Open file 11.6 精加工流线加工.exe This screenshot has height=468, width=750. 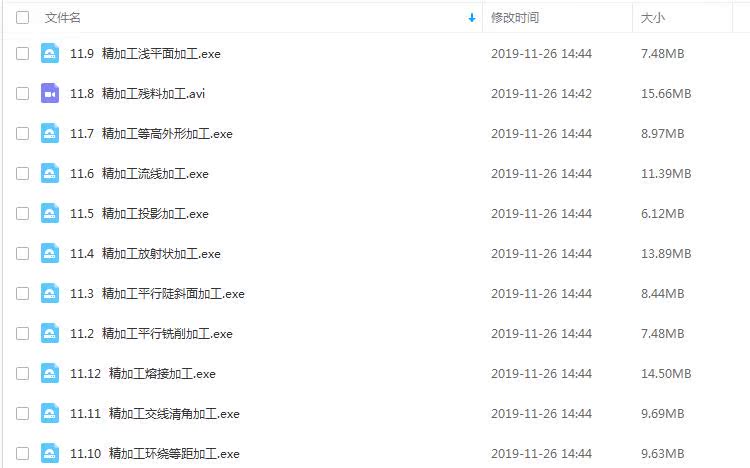click(x=139, y=174)
